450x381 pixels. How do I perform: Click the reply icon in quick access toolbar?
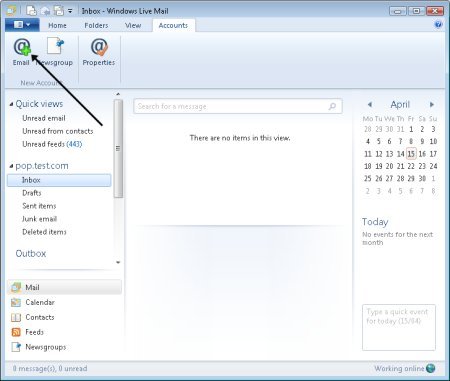click(x=46, y=11)
